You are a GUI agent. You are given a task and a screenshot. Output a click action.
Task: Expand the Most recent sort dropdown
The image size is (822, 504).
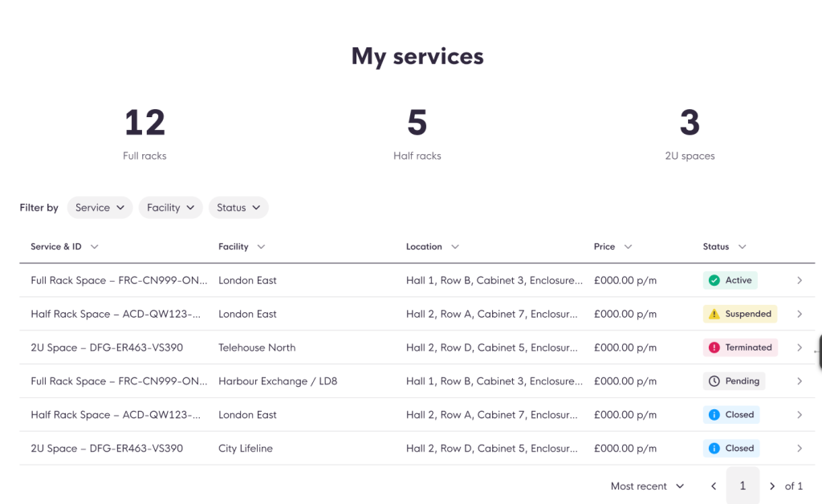[x=647, y=486]
